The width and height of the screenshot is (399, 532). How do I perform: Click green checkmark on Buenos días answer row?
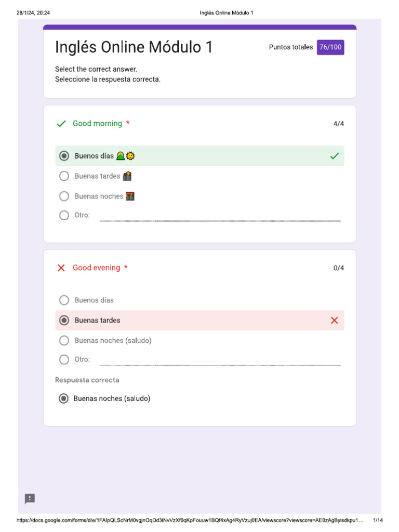(334, 156)
